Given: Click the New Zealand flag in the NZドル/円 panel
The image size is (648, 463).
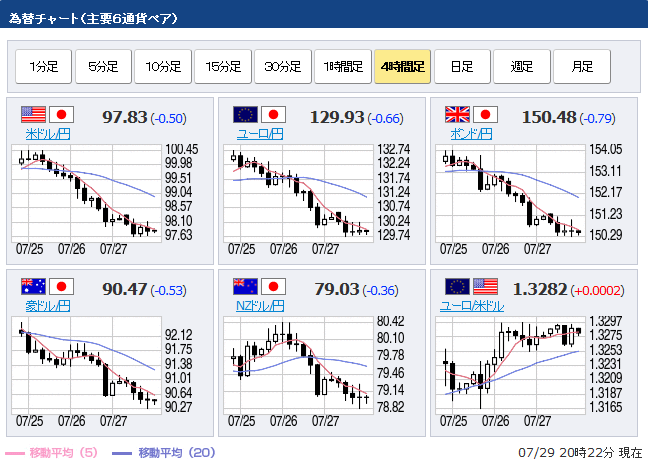Looking at the screenshot, I should (x=245, y=286).
